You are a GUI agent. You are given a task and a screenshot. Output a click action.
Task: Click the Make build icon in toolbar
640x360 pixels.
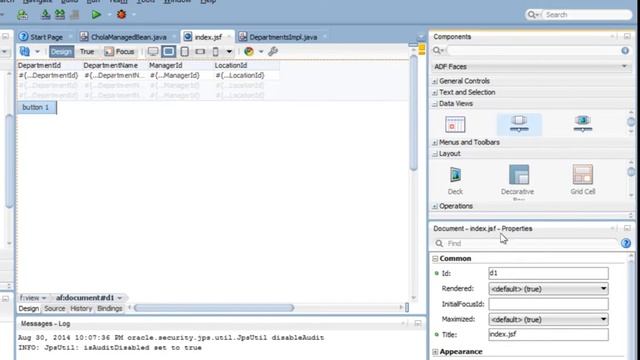click(46, 15)
